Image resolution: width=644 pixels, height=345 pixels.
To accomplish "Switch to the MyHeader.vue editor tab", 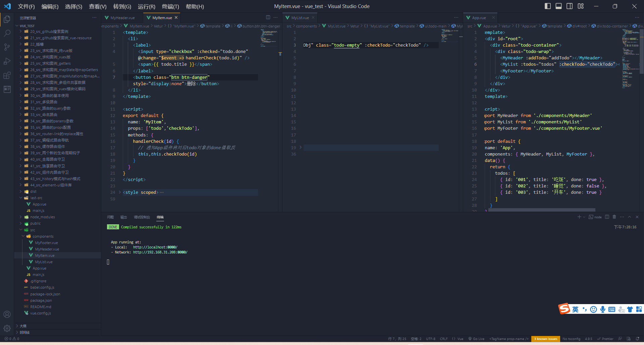I will pos(122,18).
